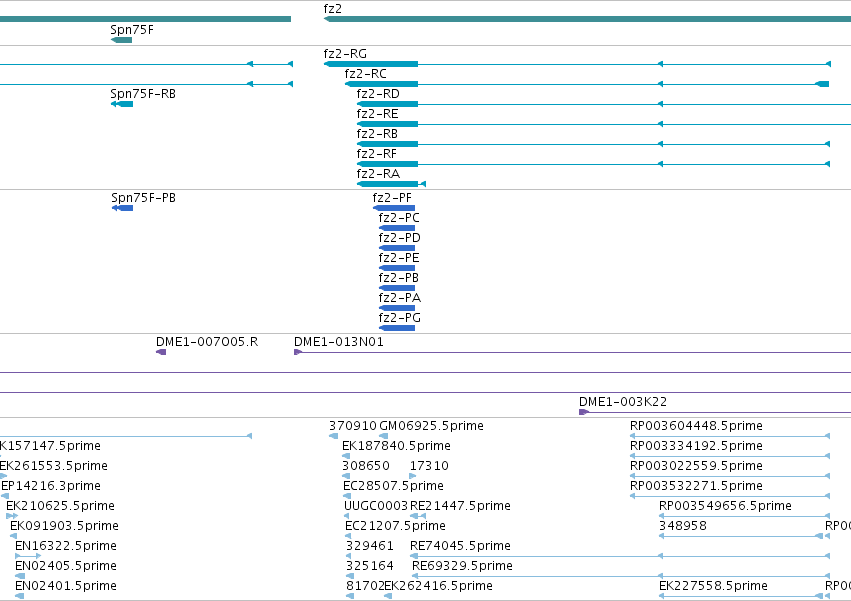Select EK227558.5prime EST
The width and height of the screenshot is (851, 601).
tap(741, 596)
